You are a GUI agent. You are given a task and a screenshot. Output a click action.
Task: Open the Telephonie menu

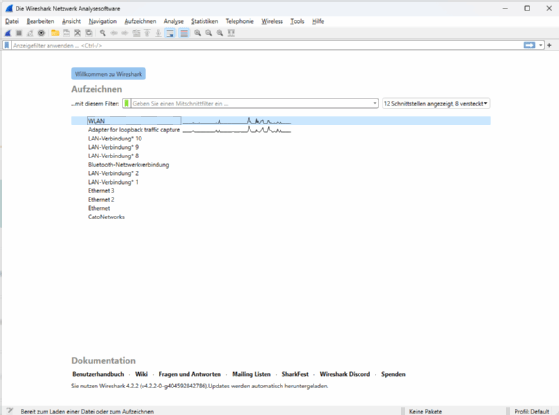(239, 21)
